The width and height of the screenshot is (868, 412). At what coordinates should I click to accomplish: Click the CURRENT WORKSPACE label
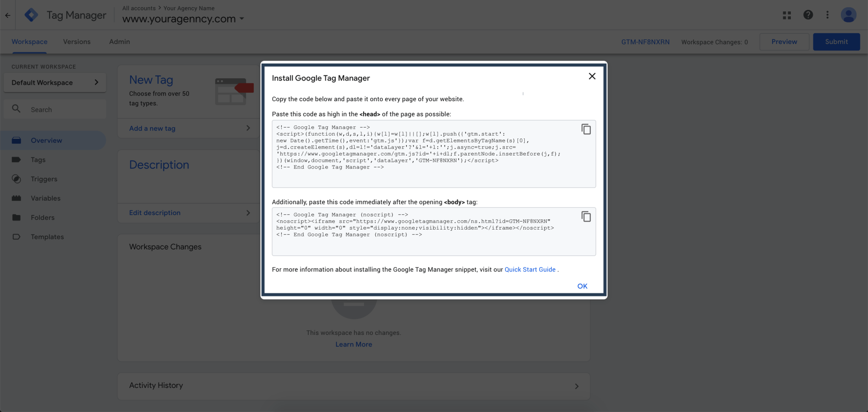pos(44,66)
